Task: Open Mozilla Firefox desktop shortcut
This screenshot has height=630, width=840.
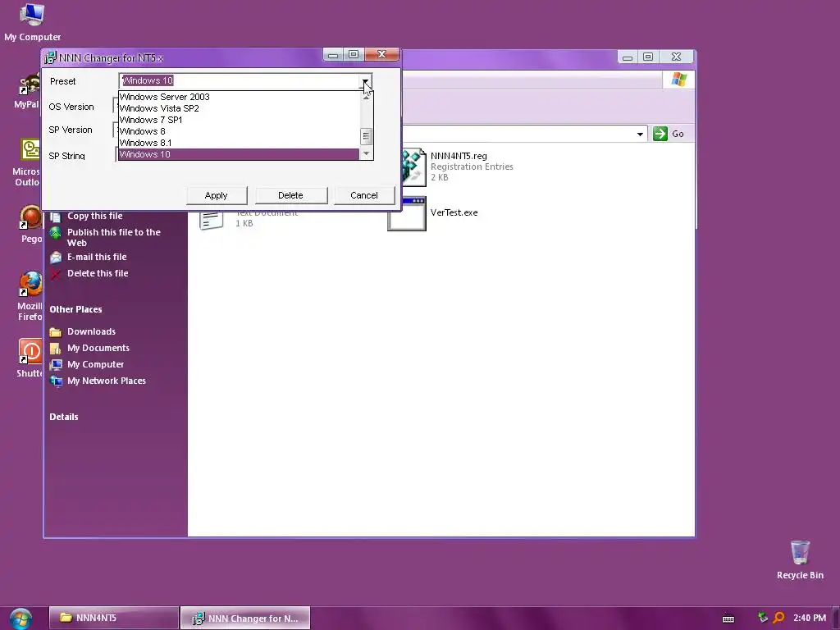Action: click(x=30, y=295)
